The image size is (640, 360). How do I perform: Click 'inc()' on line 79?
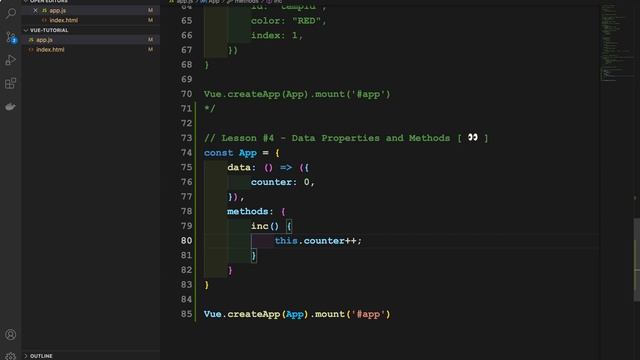coord(265,226)
